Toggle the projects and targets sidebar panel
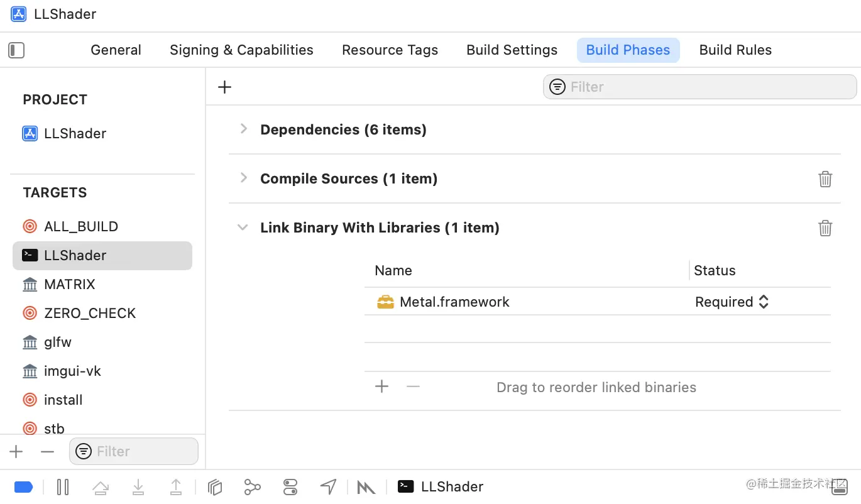 click(x=16, y=50)
